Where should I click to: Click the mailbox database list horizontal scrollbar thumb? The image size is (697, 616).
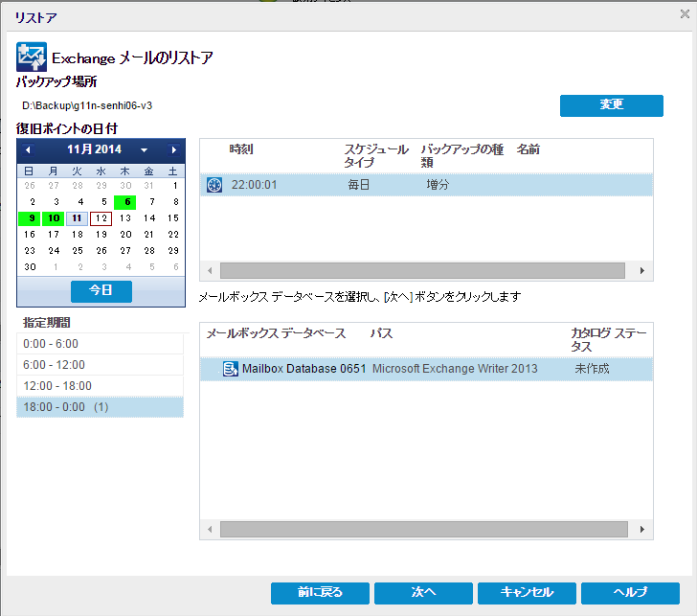pyautogui.click(x=423, y=529)
